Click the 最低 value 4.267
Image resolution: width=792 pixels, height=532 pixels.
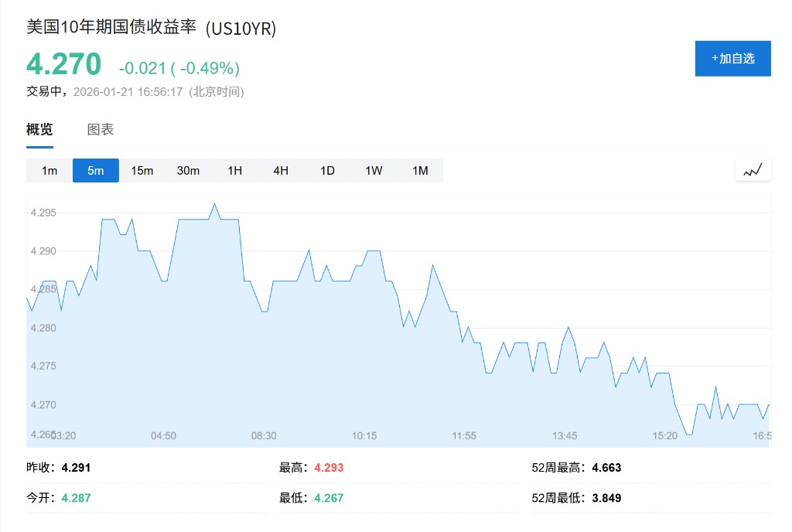(329, 499)
